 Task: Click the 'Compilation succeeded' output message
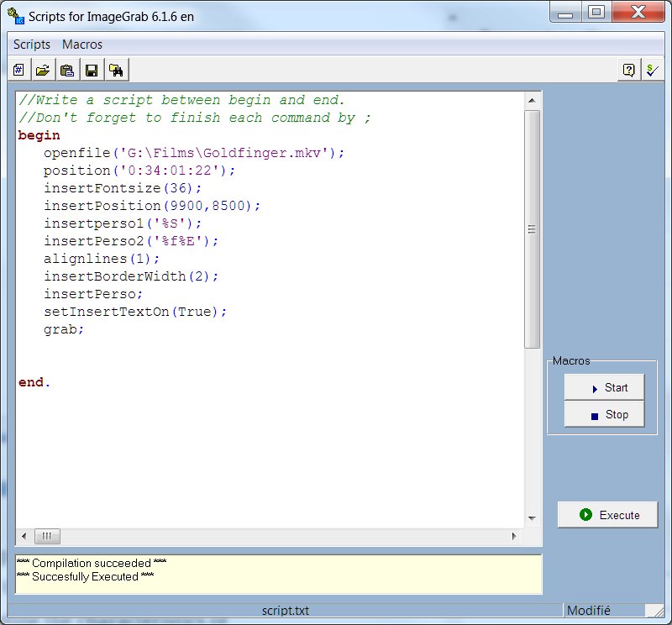(92, 563)
